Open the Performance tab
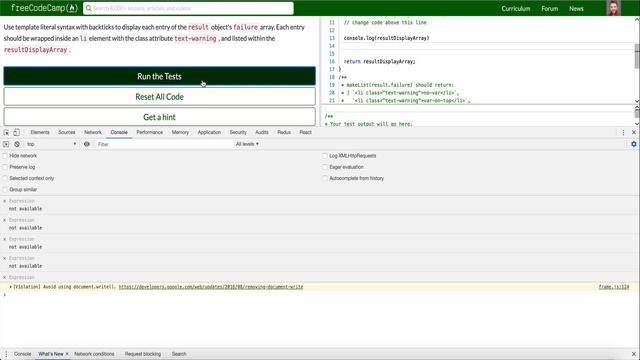640x360 pixels. 149,132
